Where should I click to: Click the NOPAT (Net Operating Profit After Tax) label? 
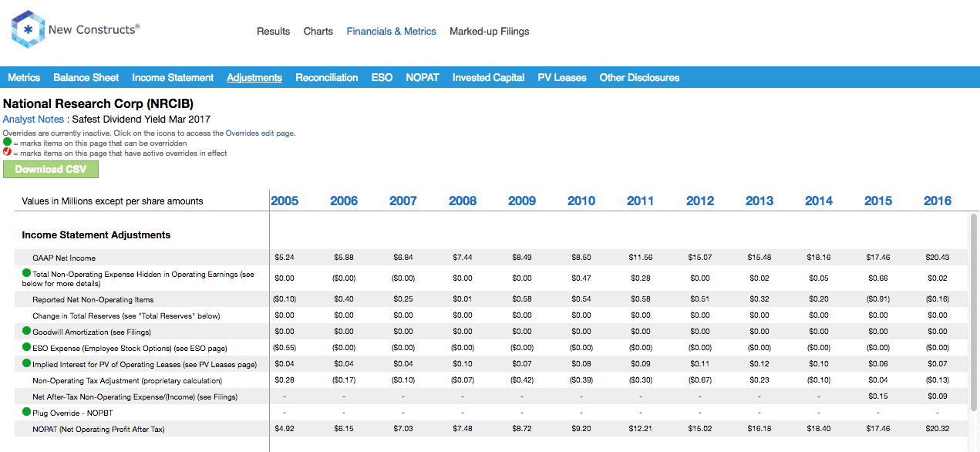click(99, 429)
